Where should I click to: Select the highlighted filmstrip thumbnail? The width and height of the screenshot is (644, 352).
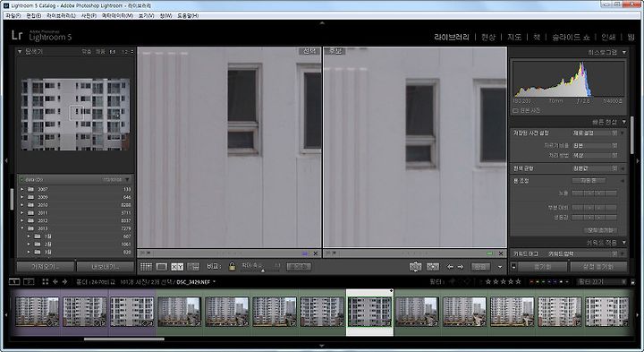369,312
